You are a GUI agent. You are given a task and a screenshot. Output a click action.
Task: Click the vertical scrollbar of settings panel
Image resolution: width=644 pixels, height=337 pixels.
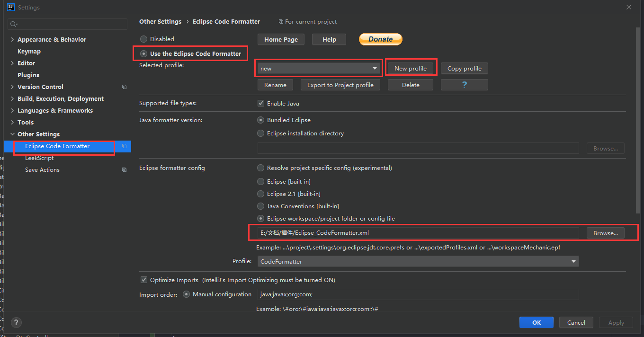[638, 121]
